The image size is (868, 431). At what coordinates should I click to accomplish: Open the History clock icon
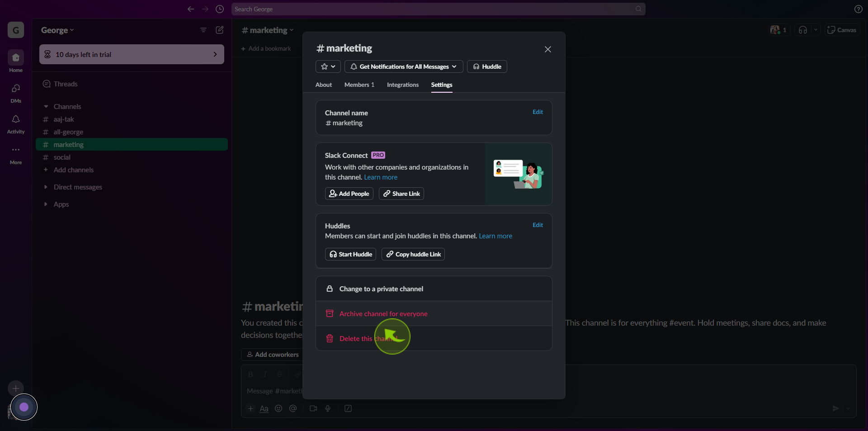tap(220, 9)
